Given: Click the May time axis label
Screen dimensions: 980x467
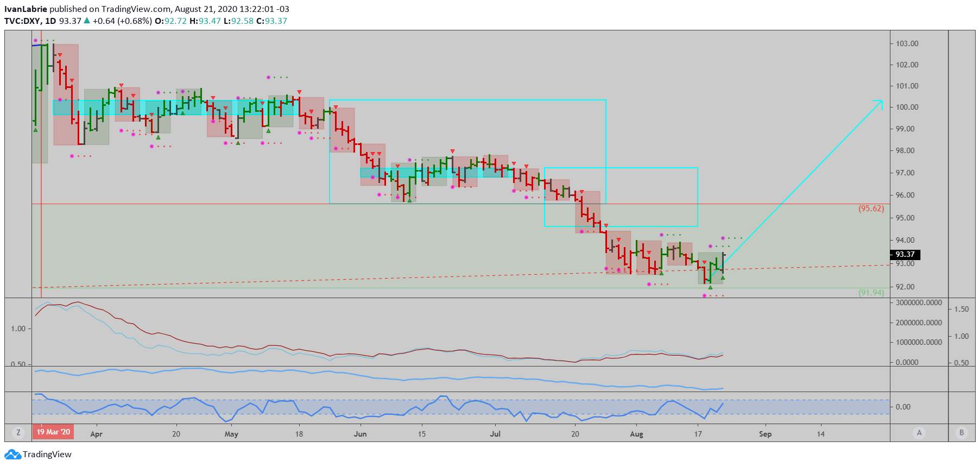Looking at the screenshot, I should tap(231, 434).
